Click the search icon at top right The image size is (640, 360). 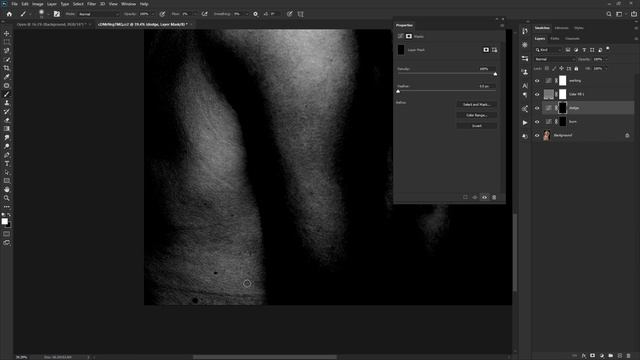[609, 14]
